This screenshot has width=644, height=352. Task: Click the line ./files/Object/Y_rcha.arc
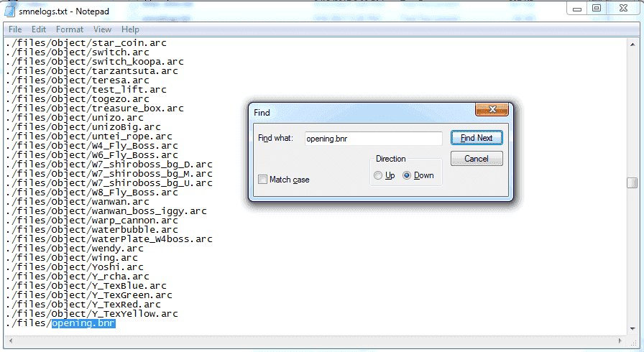[78, 277]
